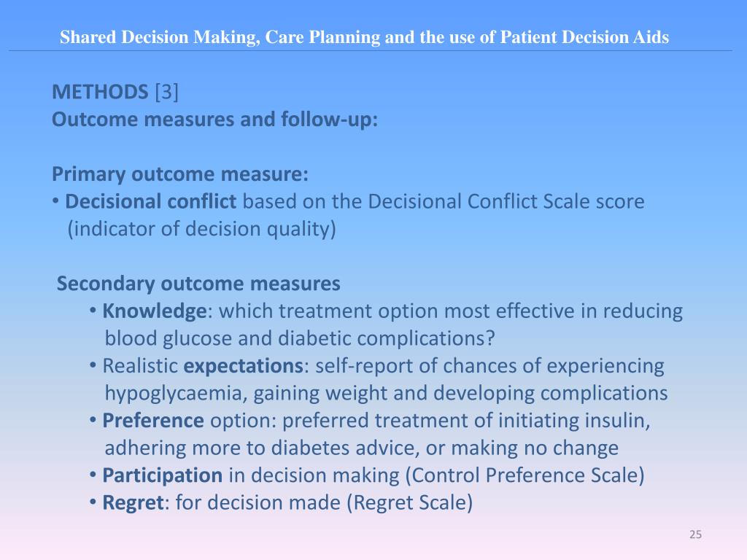Screen dimensions: 747x560
Task: Click the bold 'Preference' bullet term
Action: (x=153, y=421)
